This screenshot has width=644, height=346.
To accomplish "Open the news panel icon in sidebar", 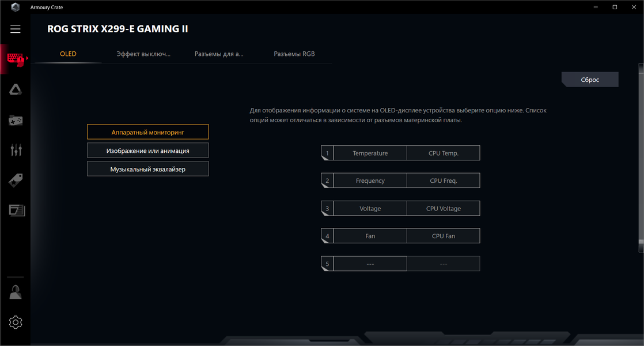I will 17,210.
